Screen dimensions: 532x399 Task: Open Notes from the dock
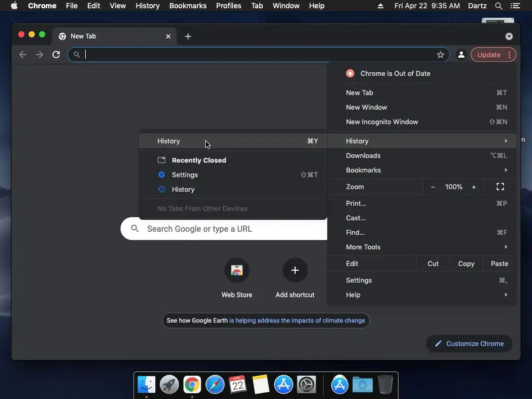261,385
